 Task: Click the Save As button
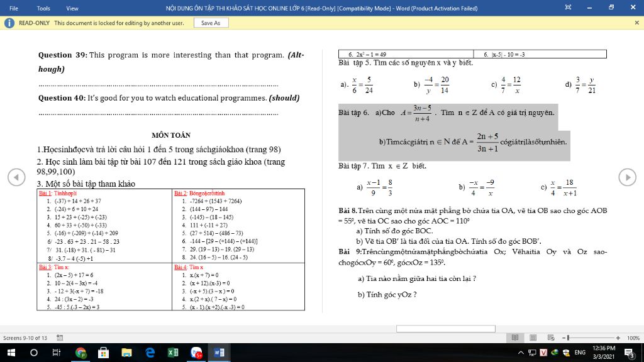[211, 23]
